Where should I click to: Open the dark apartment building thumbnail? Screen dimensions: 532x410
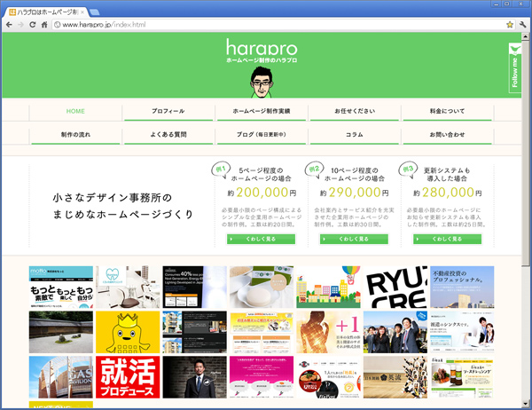coord(194,332)
